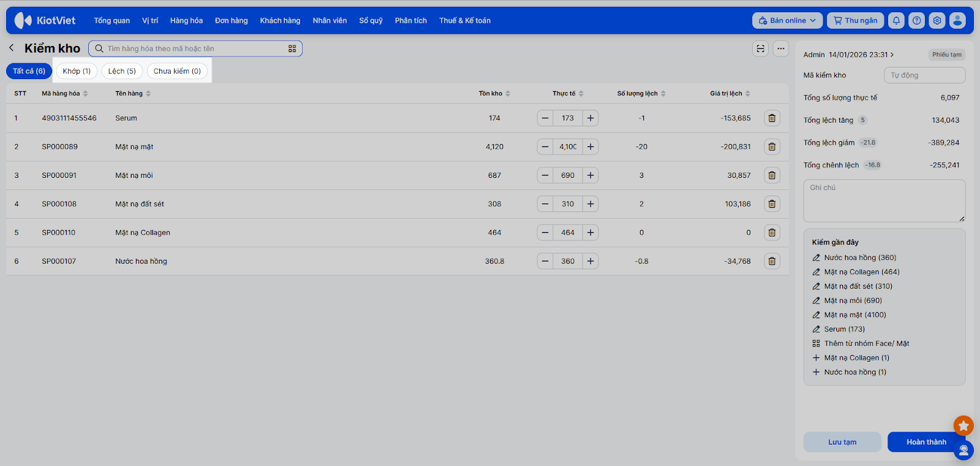Increase actual quantity for Mặt nạ môi
The width and height of the screenshot is (980, 466).
[590, 175]
